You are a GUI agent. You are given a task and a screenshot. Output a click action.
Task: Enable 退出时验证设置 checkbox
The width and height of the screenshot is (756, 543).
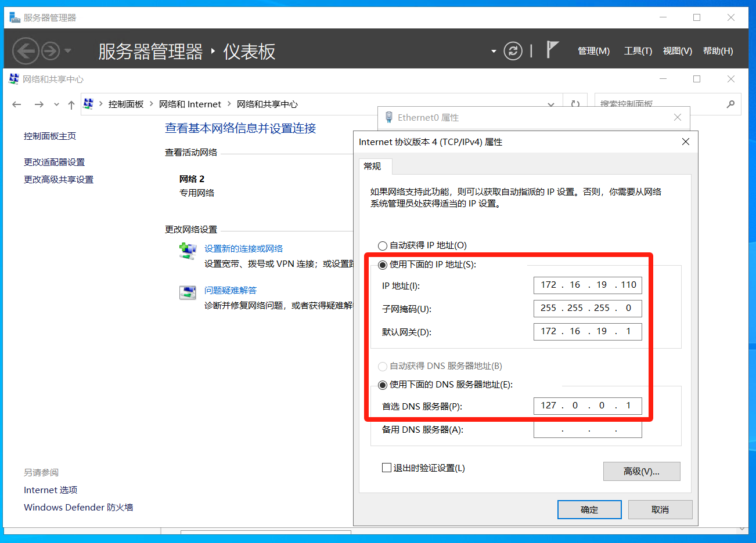coord(387,468)
